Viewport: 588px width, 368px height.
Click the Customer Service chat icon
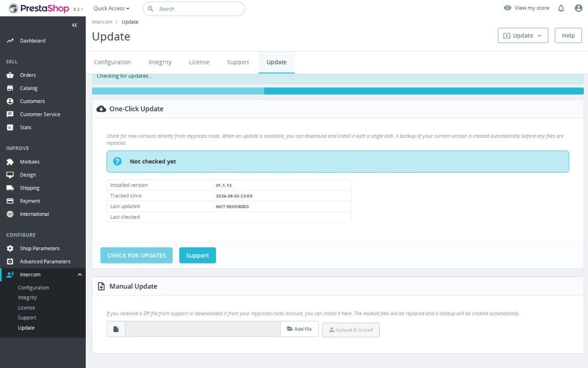10,114
